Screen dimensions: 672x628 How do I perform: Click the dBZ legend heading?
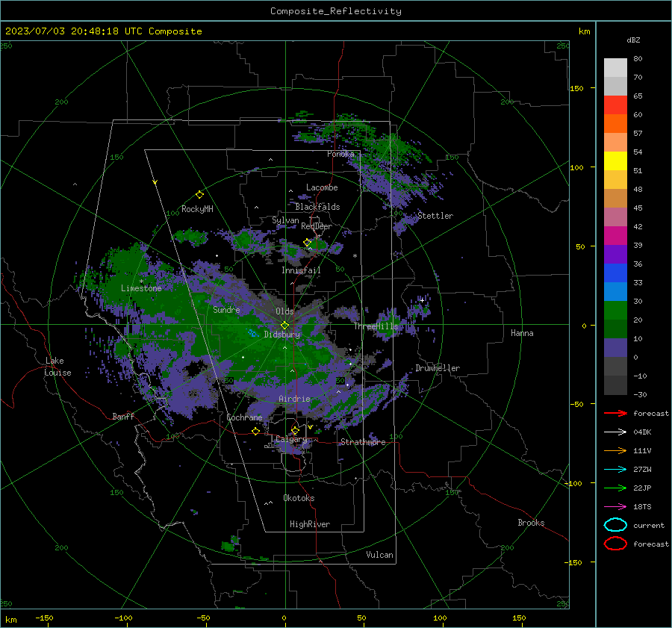click(633, 40)
